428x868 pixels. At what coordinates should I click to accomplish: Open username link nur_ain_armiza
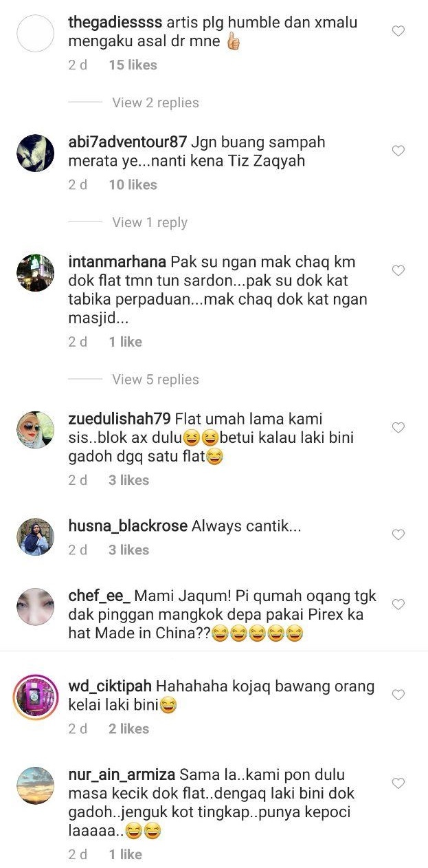click(x=123, y=775)
